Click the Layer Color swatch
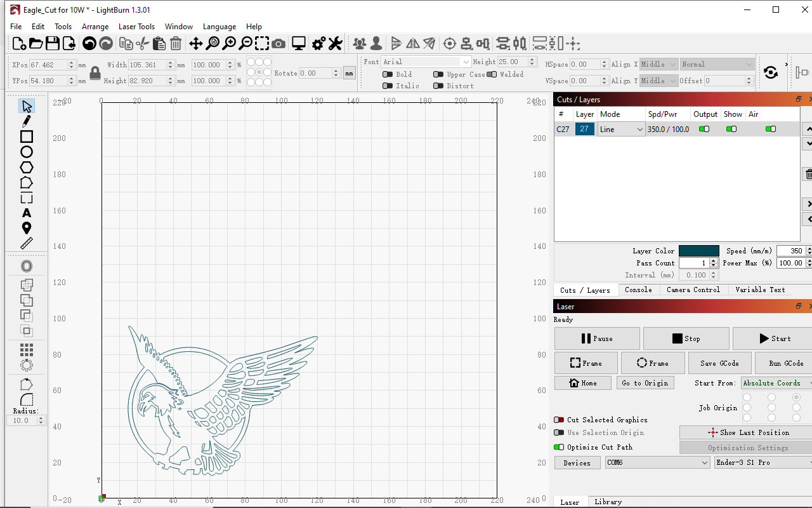Screen dimensions: 812x508 (699, 251)
